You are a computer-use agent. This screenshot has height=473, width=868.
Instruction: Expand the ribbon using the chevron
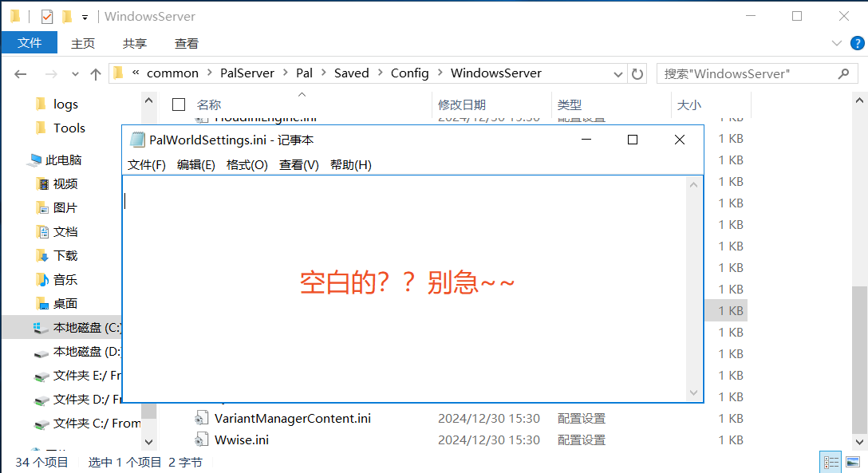(836, 43)
